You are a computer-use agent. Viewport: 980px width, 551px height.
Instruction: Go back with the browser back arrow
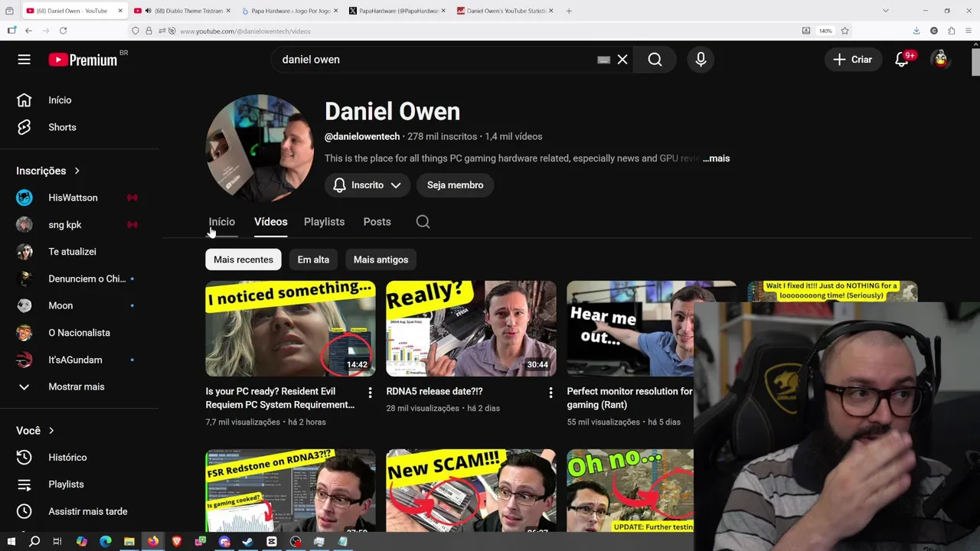click(x=28, y=31)
